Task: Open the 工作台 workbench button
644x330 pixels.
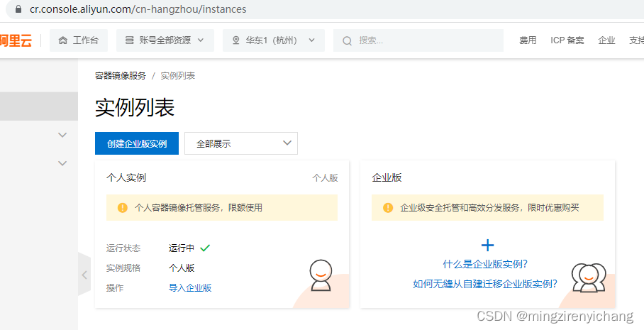Action: pyautogui.click(x=79, y=40)
